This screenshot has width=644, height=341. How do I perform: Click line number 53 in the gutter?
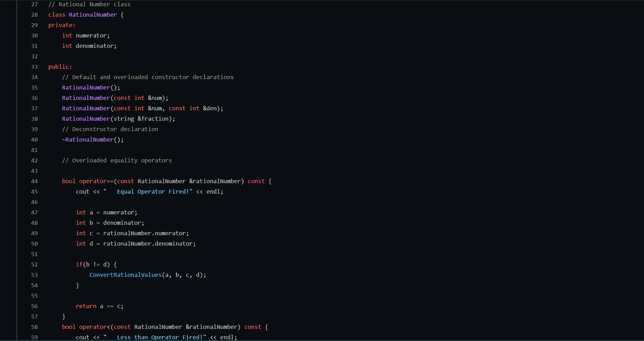point(34,275)
